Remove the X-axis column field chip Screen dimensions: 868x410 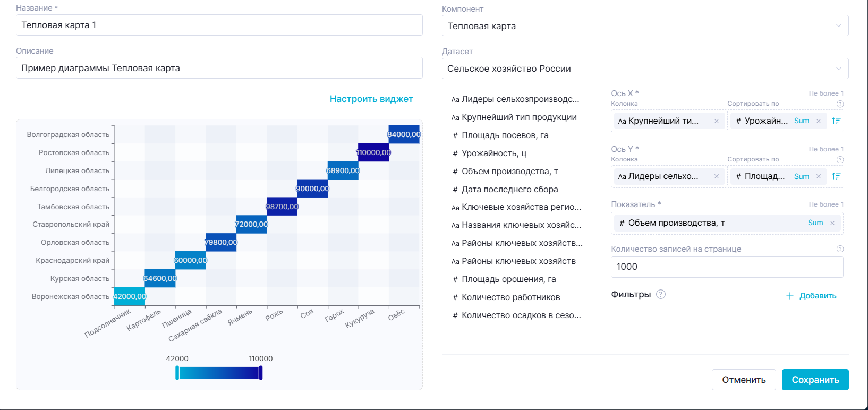click(x=716, y=121)
